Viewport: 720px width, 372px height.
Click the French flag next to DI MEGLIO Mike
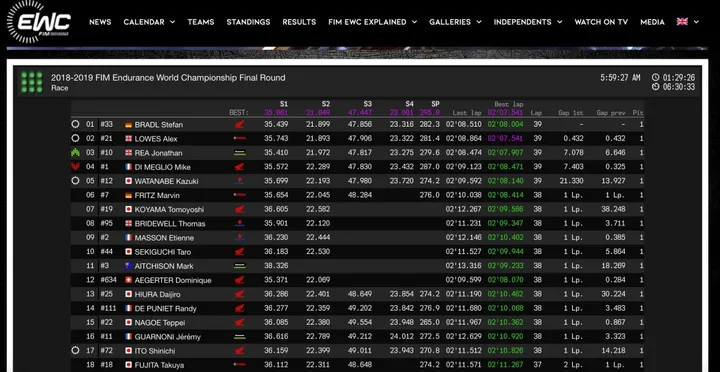129,167
